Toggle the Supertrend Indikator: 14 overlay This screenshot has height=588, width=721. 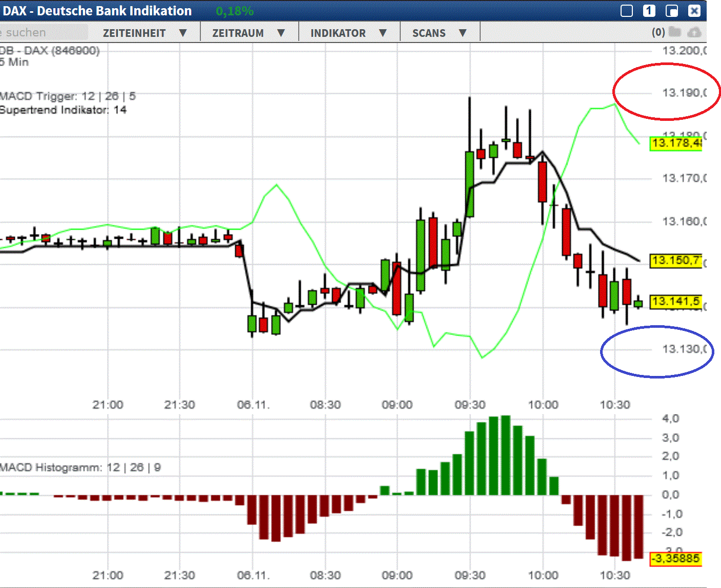(x=63, y=110)
